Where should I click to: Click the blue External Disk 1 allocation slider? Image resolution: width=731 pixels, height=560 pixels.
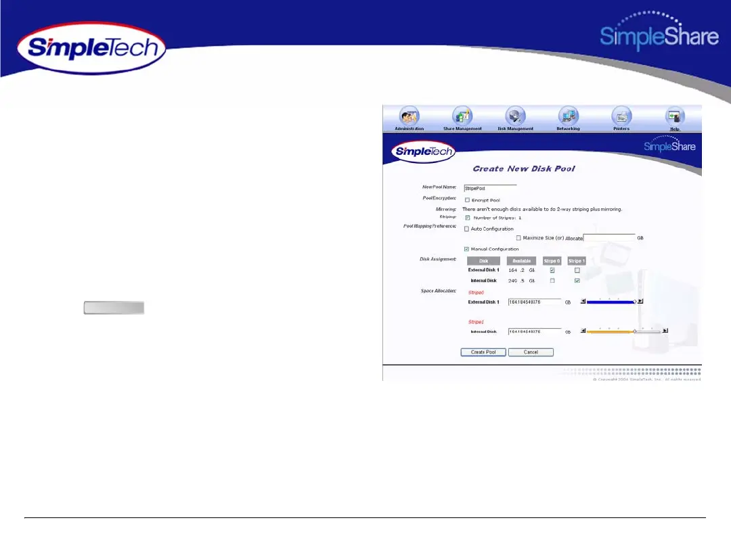pyautogui.click(x=611, y=302)
